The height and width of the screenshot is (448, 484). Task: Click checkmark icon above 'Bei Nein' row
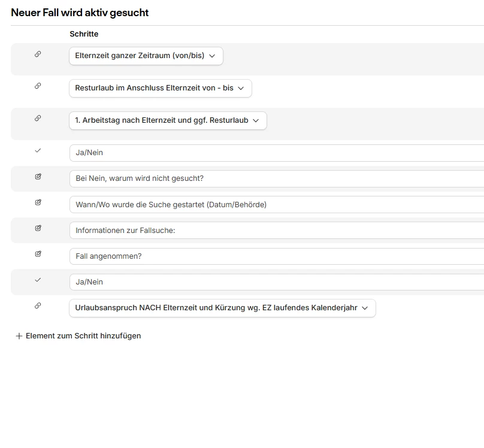[x=38, y=150]
